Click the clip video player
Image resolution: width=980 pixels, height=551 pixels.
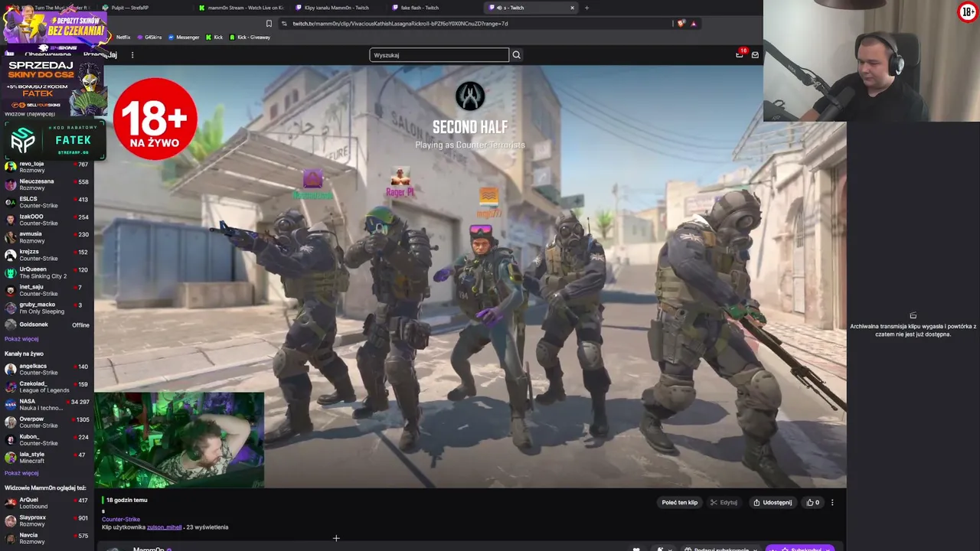pos(470,276)
